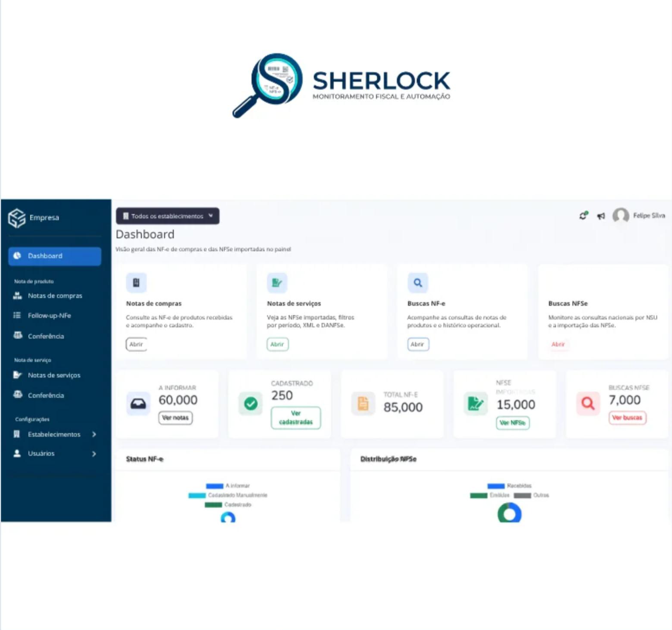Open Conferência under Nota de produto
Image resolution: width=672 pixels, height=630 pixels.
[x=46, y=336]
